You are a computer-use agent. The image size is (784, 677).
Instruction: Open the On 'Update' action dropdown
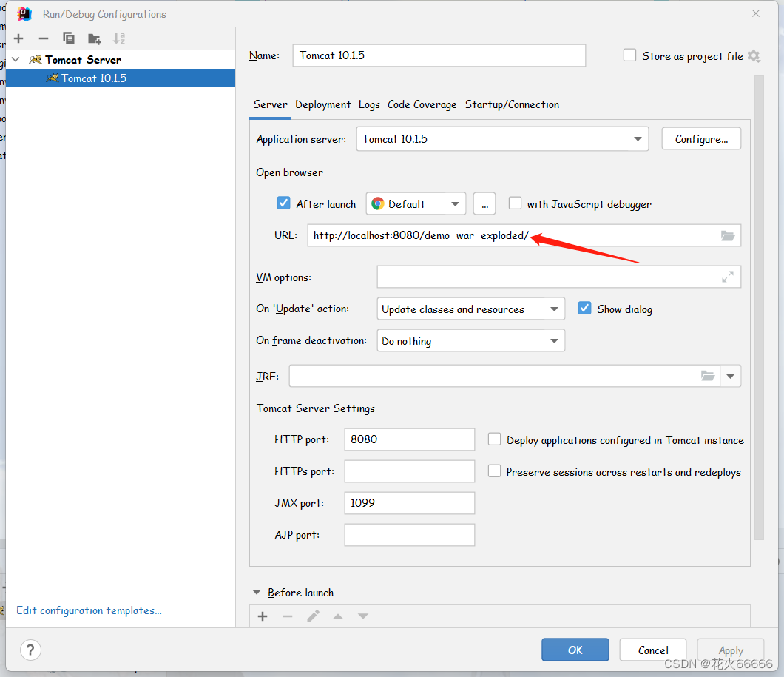coord(470,309)
